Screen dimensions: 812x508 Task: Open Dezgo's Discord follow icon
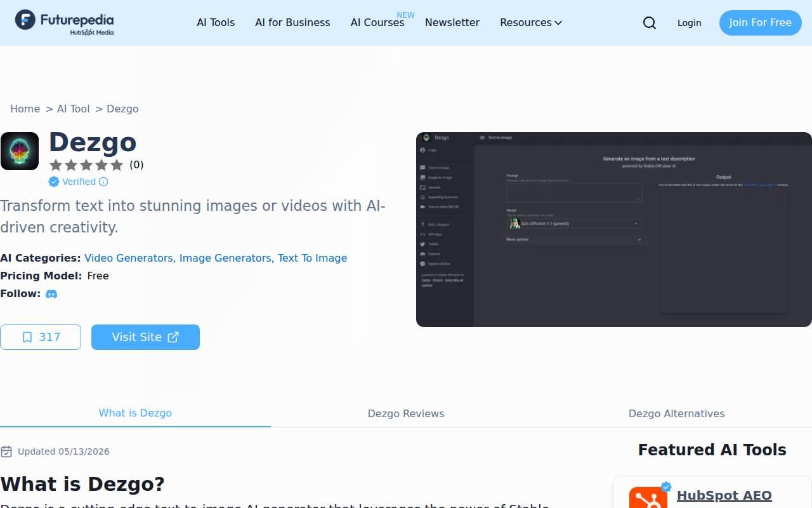(51, 294)
